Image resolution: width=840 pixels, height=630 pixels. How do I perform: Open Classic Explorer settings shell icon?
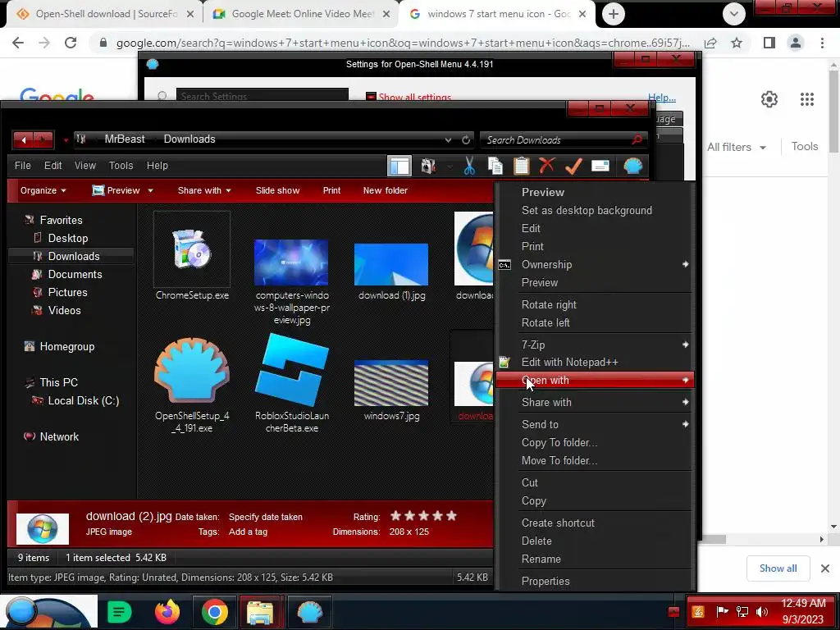[x=632, y=166]
